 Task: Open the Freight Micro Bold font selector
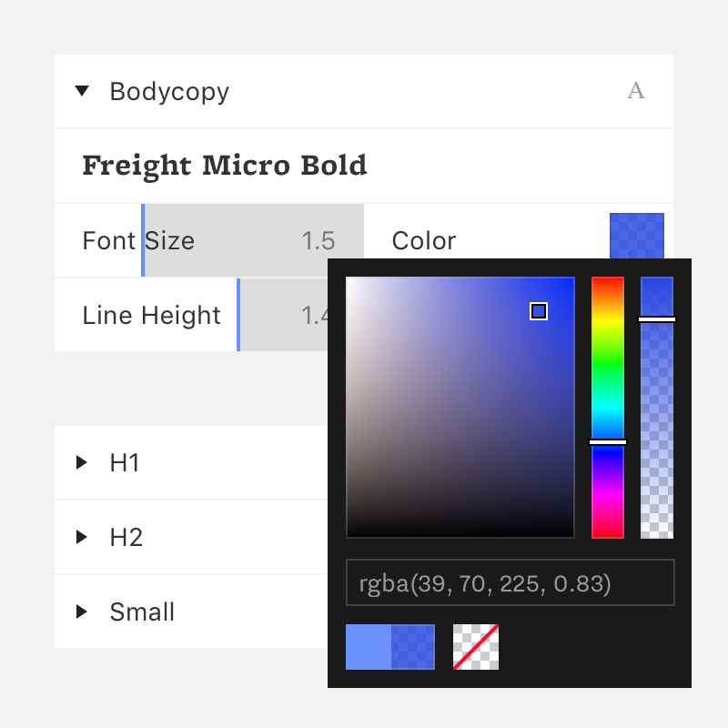click(x=364, y=166)
